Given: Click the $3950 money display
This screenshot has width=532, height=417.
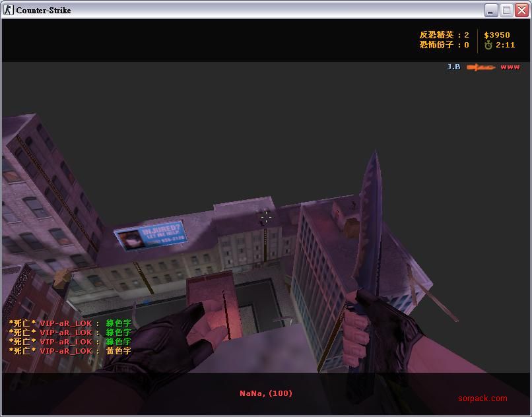Looking at the screenshot, I should point(496,35).
